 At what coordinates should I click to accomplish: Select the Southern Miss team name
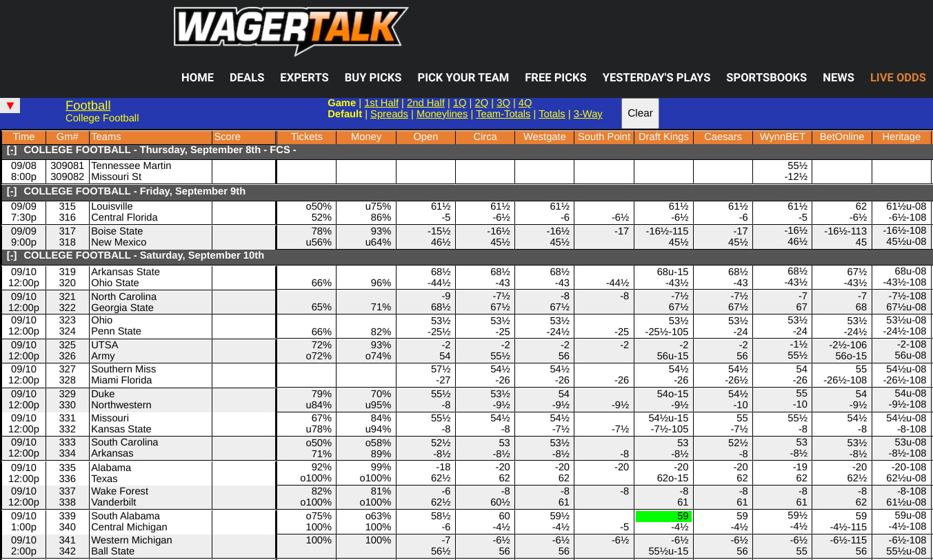(x=124, y=369)
